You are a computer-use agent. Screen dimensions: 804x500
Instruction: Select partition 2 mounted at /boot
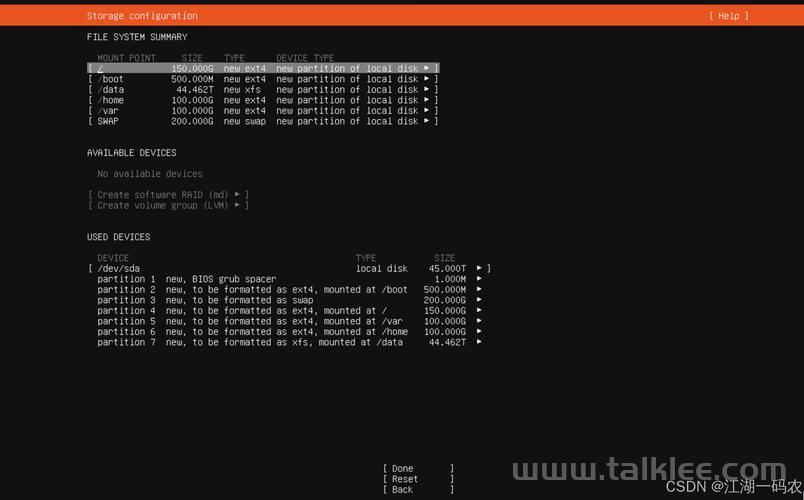290,289
